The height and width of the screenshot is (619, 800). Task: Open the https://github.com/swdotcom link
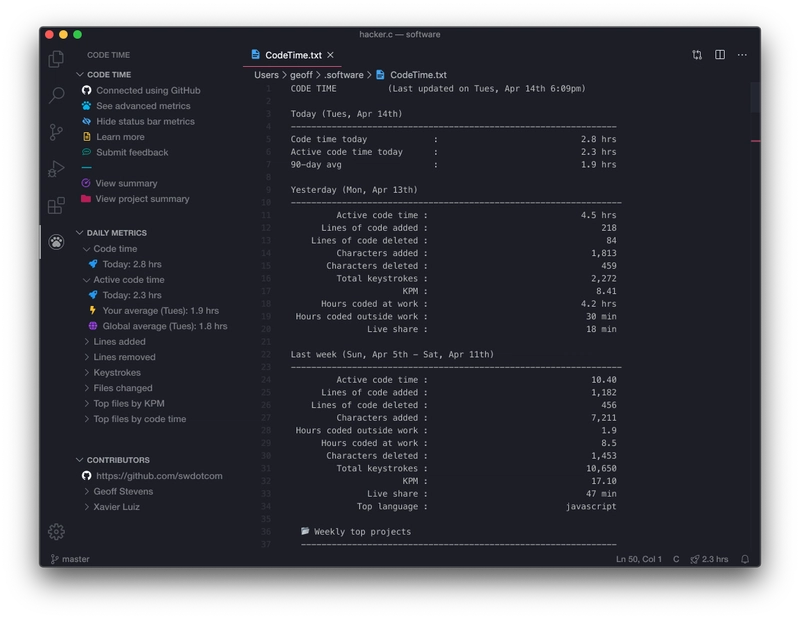159,476
